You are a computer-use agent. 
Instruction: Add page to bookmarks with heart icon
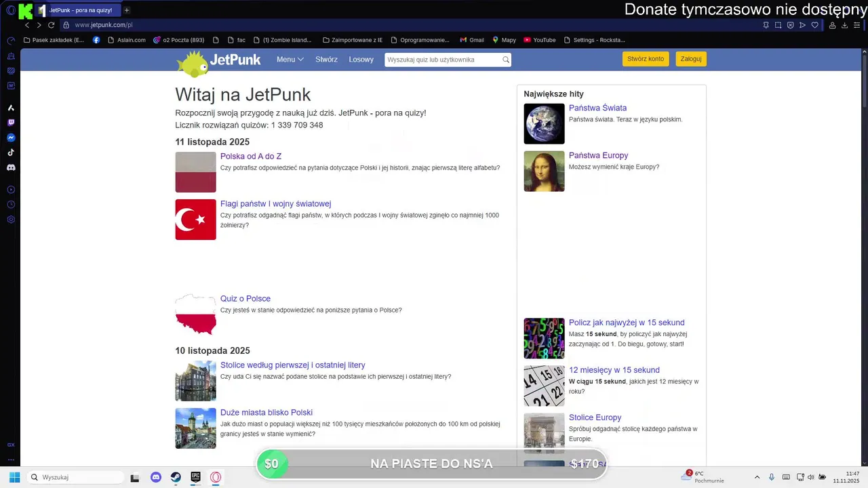(x=814, y=25)
